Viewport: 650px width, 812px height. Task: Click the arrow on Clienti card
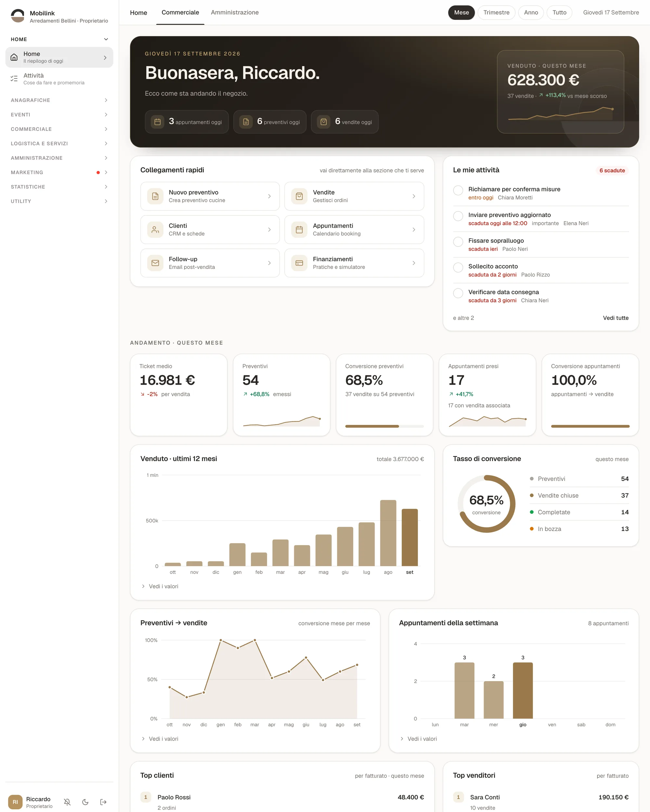pos(269,230)
